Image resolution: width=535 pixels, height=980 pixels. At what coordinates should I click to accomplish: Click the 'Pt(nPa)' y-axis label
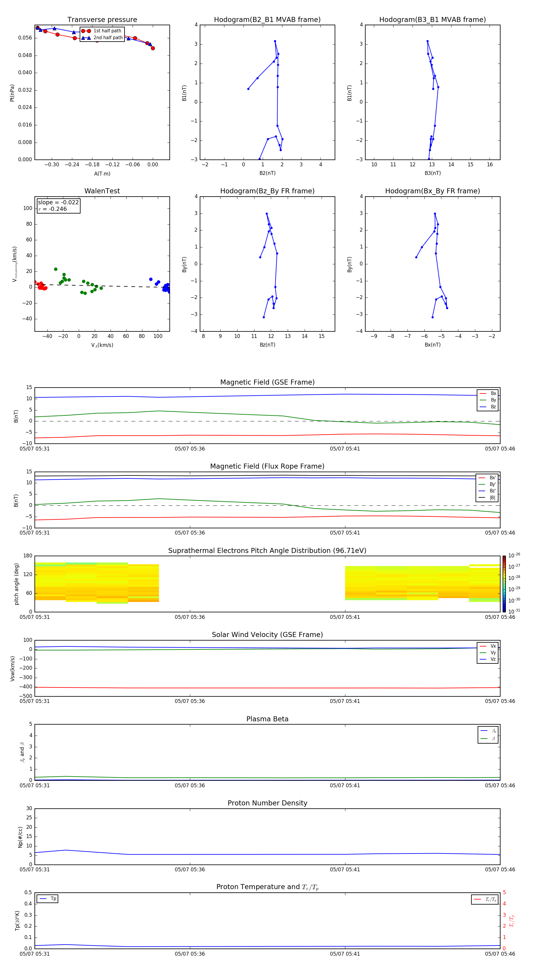point(12,93)
